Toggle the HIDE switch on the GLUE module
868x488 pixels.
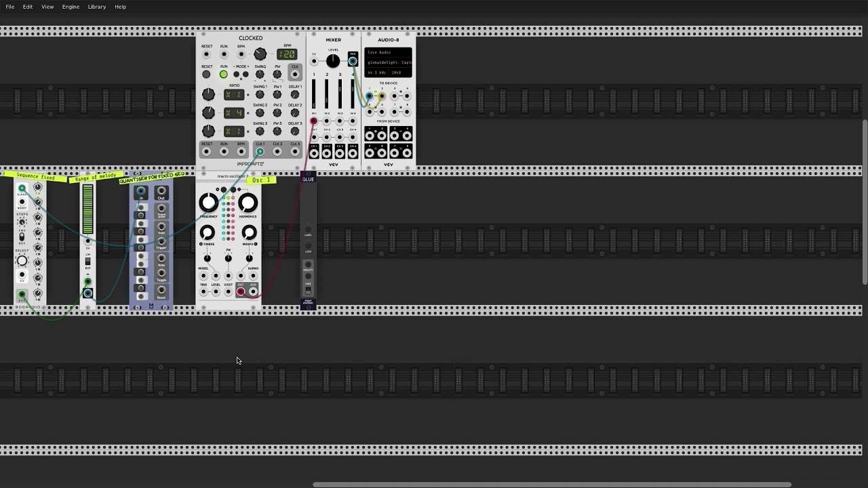(308, 290)
